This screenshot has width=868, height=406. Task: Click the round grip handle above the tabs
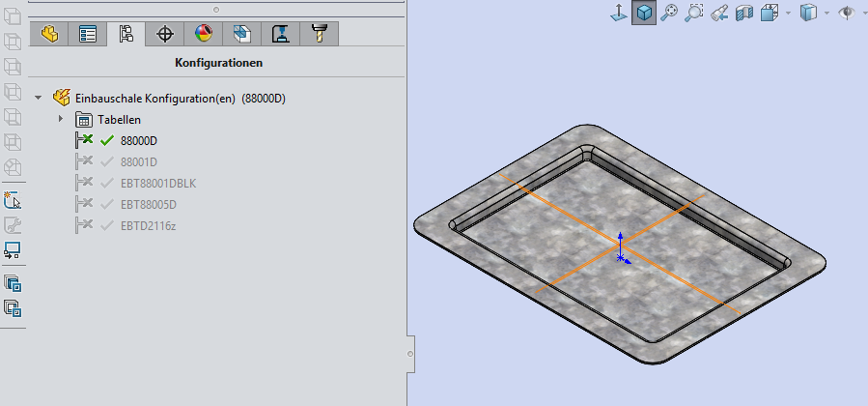216,10
